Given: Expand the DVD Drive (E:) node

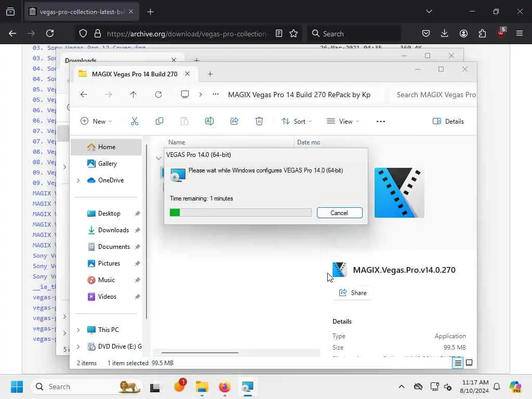Looking at the screenshot, I should [78, 347].
